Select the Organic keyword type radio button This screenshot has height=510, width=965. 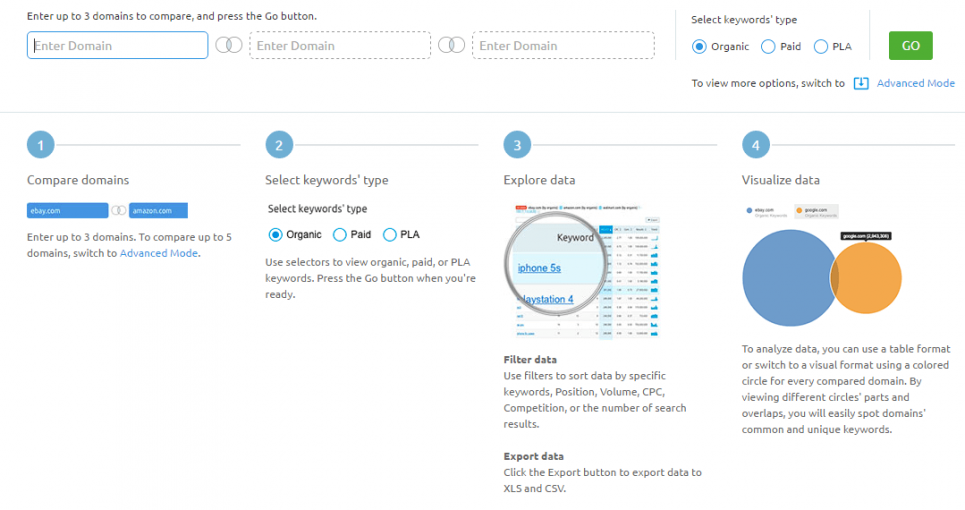(x=700, y=46)
